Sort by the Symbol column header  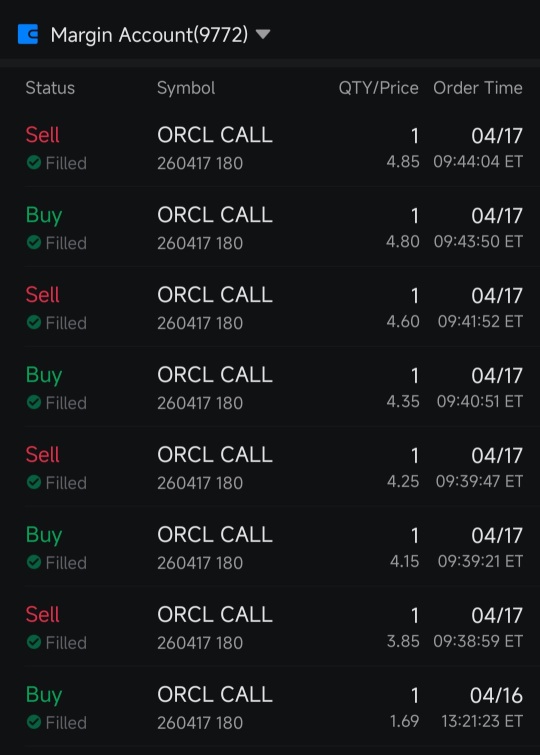(x=186, y=88)
